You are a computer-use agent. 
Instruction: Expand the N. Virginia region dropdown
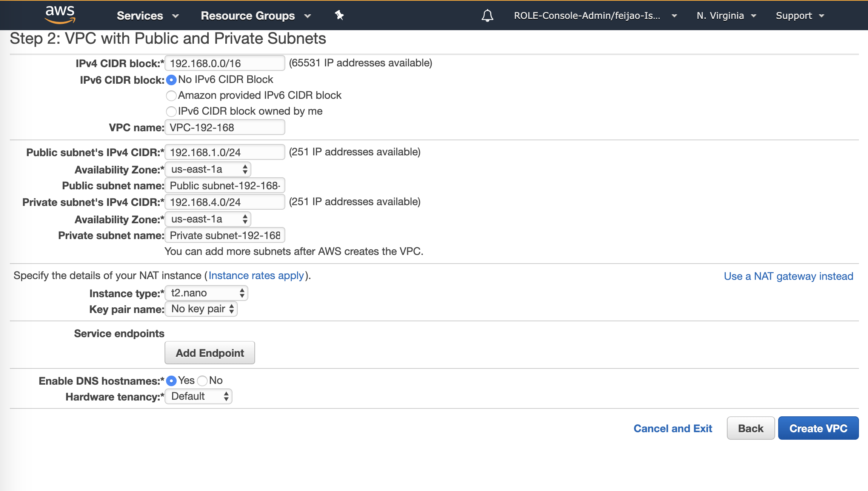point(726,15)
